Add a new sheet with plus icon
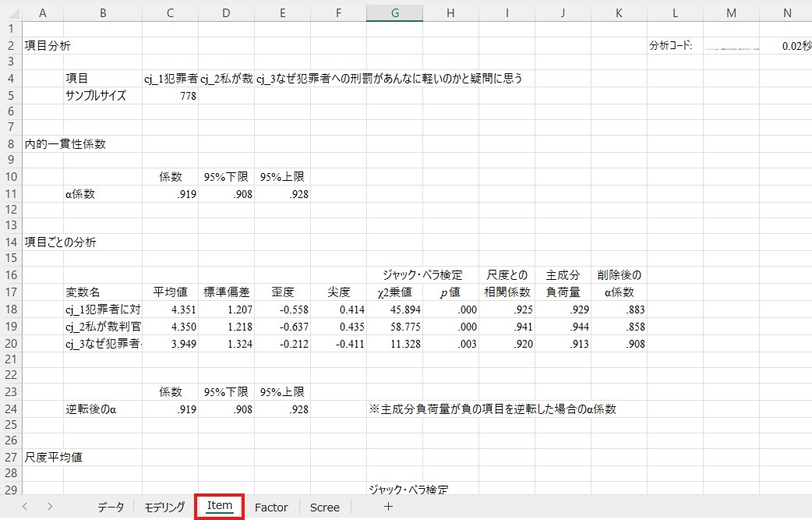The height and width of the screenshot is (520, 812). click(388, 507)
